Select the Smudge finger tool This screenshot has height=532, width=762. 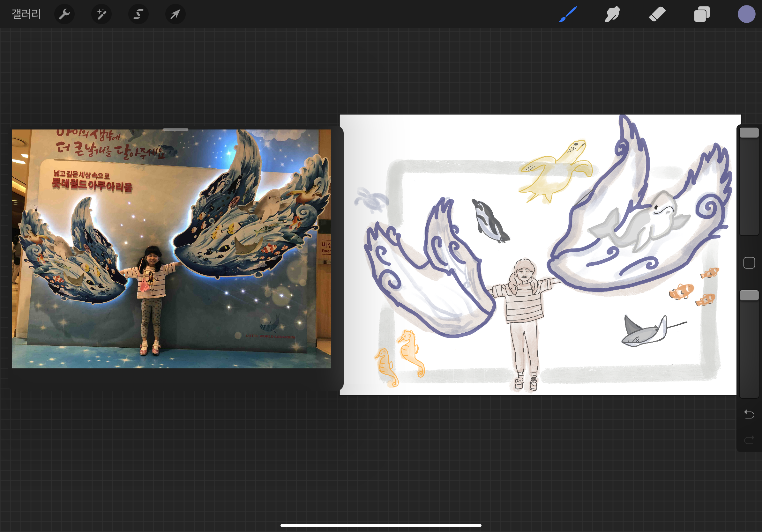point(612,14)
